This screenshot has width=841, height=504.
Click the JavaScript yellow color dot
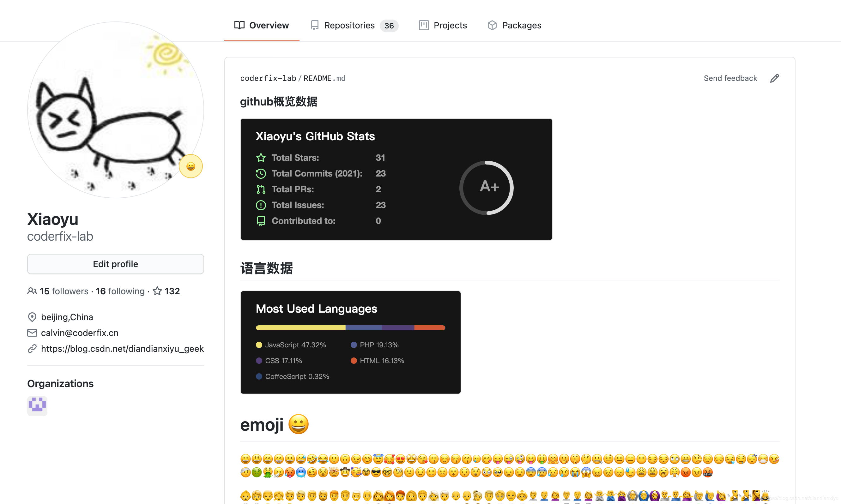259,345
